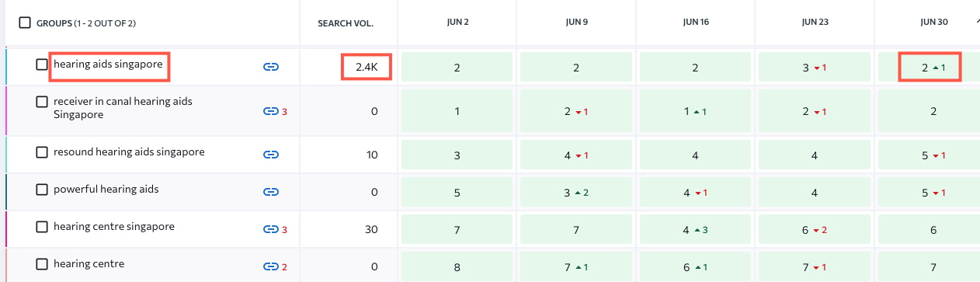This screenshot has width=980, height=282.
Task: Check the hearing aids singapore checkbox
Action: click(x=42, y=64)
